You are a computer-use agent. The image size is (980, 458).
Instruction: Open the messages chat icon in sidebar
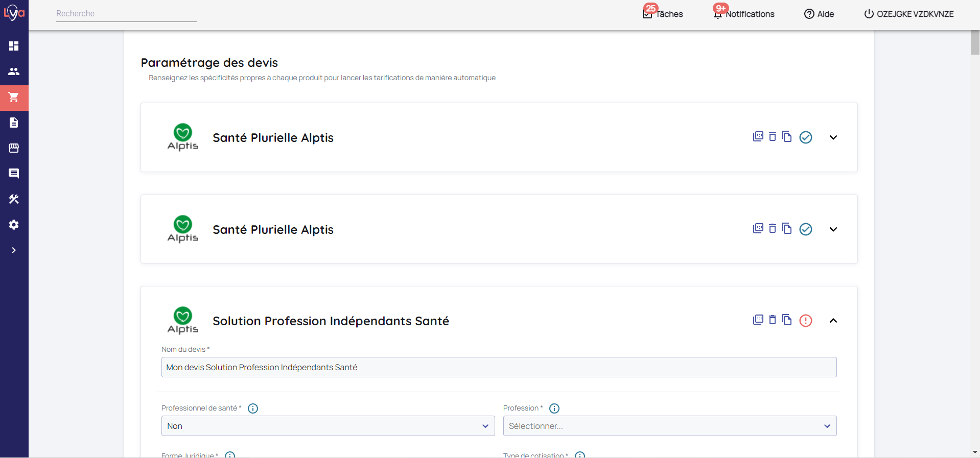pyautogui.click(x=14, y=174)
